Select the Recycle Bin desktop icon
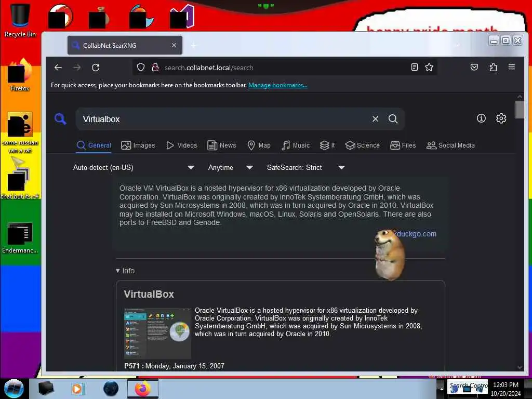532x399 pixels. (20, 20)
